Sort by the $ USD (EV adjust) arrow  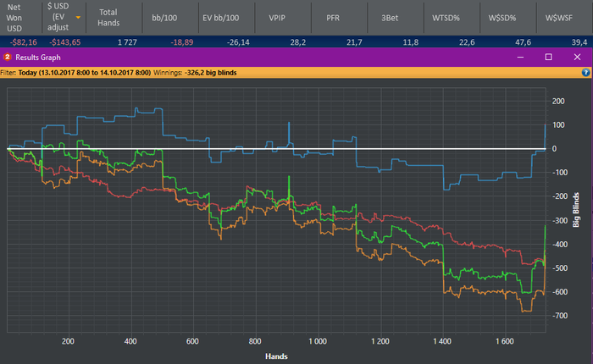tap(78, 18)
